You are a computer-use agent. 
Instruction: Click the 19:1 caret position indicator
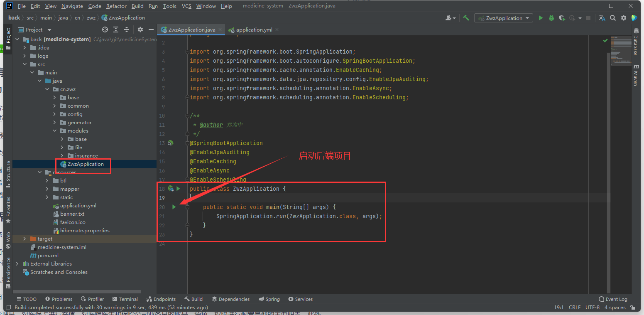(x=558, y=308)
